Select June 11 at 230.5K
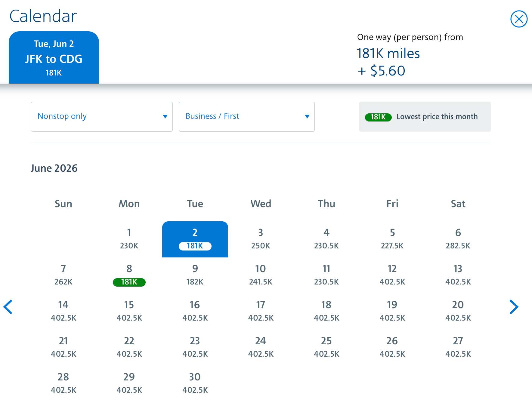 point(326,275)
